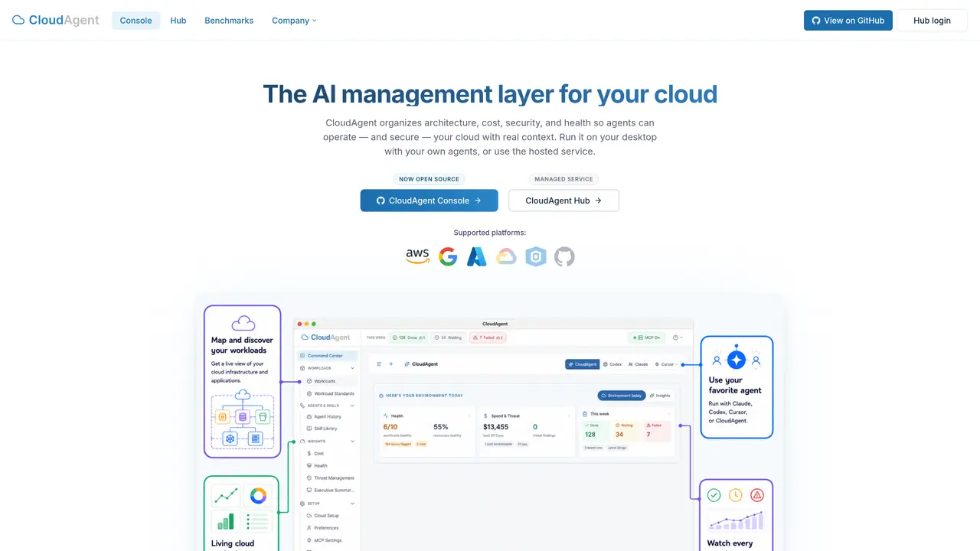
Task: Go to the Benchmarks page
Action: pos(229,21)
